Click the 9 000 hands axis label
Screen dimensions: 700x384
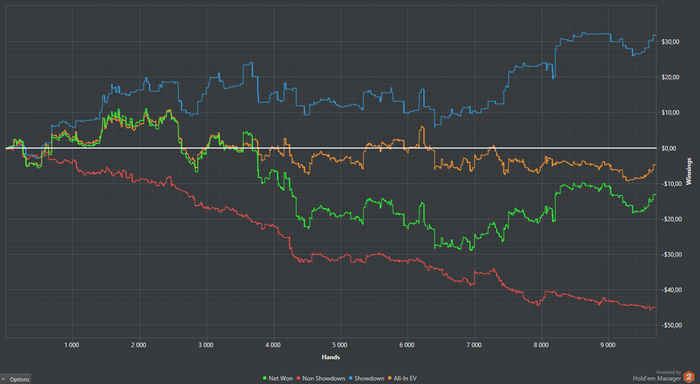click(x=608, y=345)
